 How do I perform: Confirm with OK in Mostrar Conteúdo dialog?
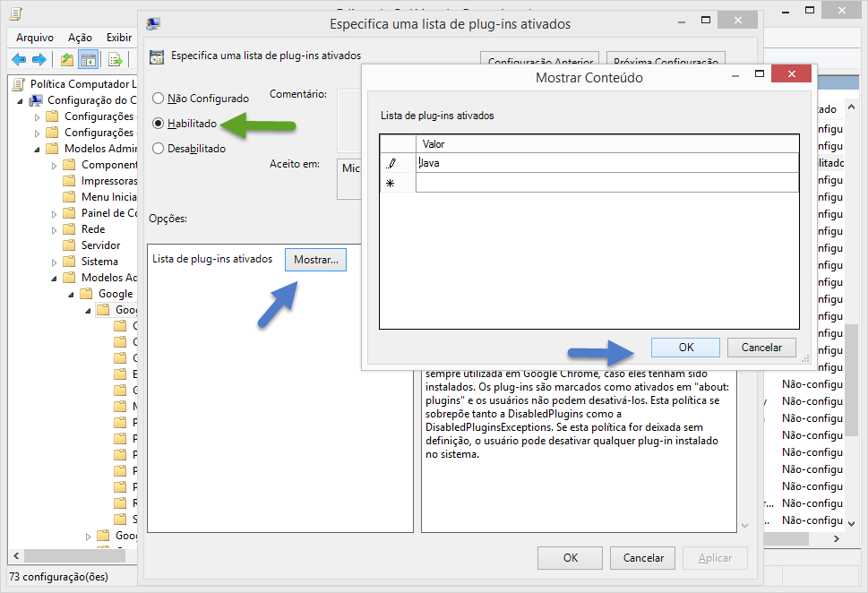686,348
